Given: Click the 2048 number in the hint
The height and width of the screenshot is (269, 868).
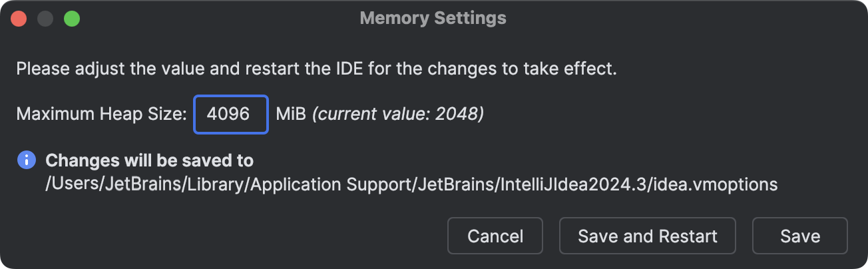Looking at the screenshot, I should click(x=457, y=115).
